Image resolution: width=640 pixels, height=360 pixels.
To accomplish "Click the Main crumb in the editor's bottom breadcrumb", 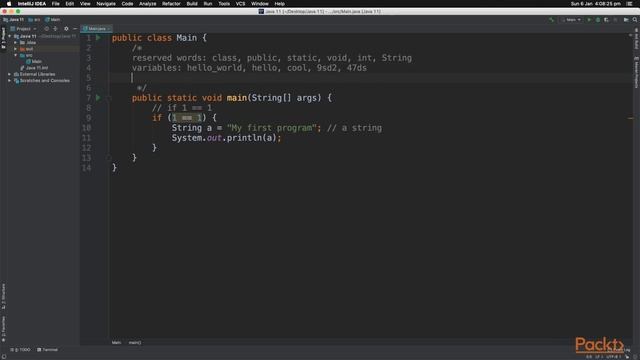I will pos(116,342).
